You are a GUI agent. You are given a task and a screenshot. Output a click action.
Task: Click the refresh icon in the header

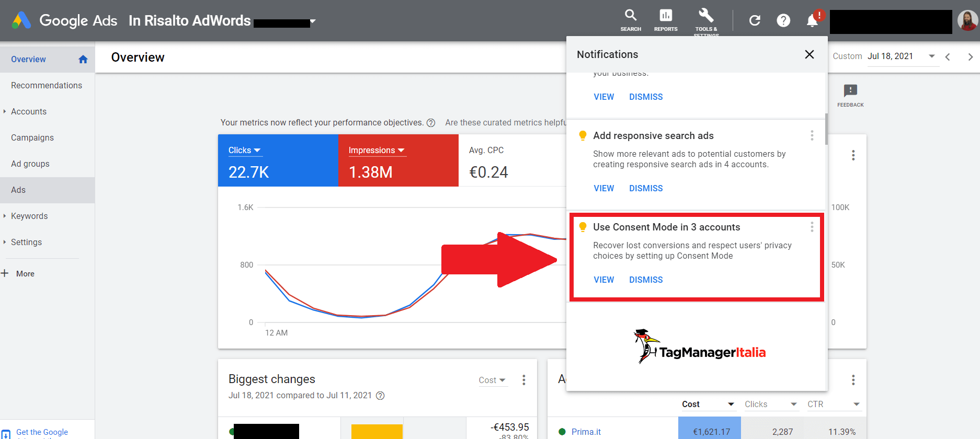point(755,20)
